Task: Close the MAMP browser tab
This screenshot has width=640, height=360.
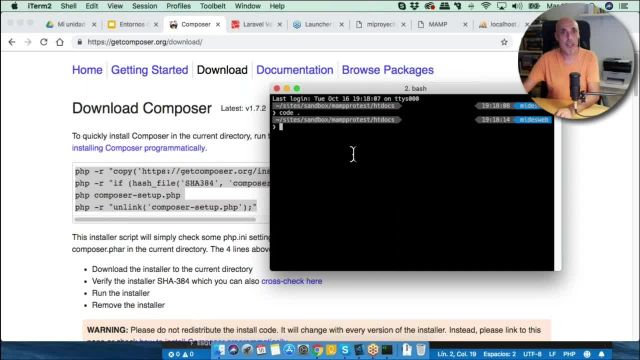Action: point(465,24)
